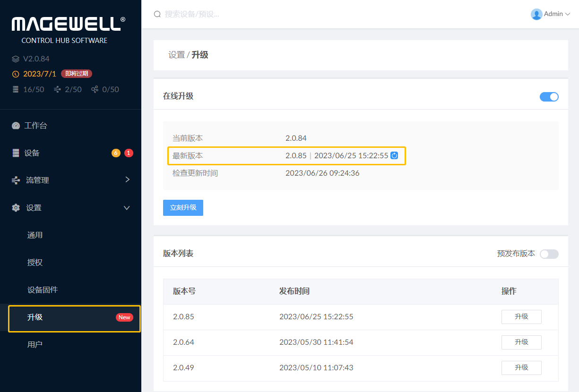The width and height of the screenshot is (579, 392).
Task: Disable the 在线升级 online upgrade toggle
Action: coord(549,96)
